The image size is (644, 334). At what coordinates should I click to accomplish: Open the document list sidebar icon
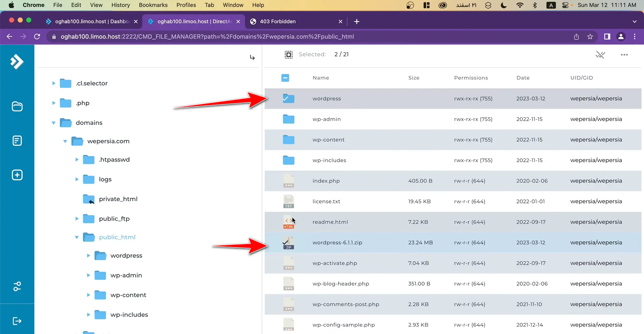coord(17,141)
